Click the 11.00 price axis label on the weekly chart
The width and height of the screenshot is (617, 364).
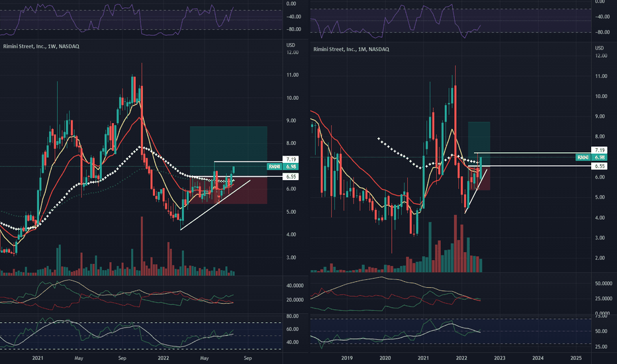click(293, 75)
